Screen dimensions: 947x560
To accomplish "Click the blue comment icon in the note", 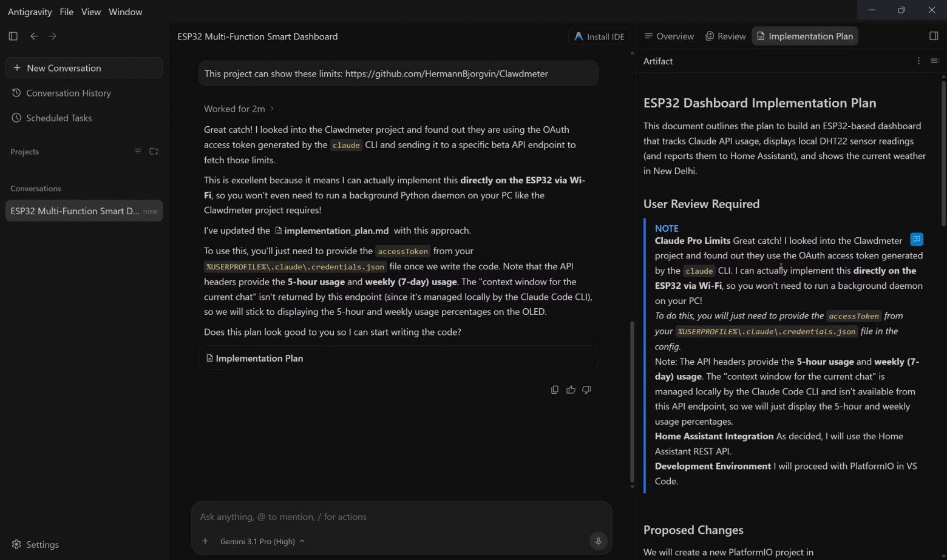I will (917, 239).
